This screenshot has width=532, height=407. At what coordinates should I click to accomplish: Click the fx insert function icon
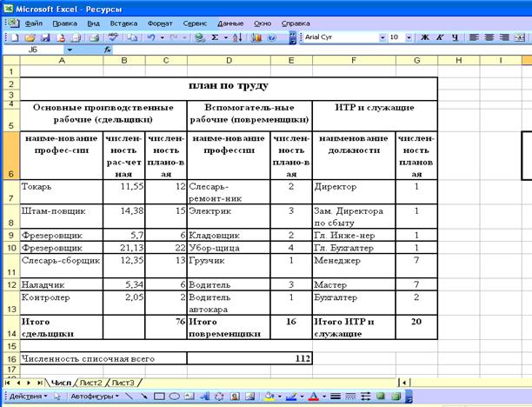tap(108, 50)
